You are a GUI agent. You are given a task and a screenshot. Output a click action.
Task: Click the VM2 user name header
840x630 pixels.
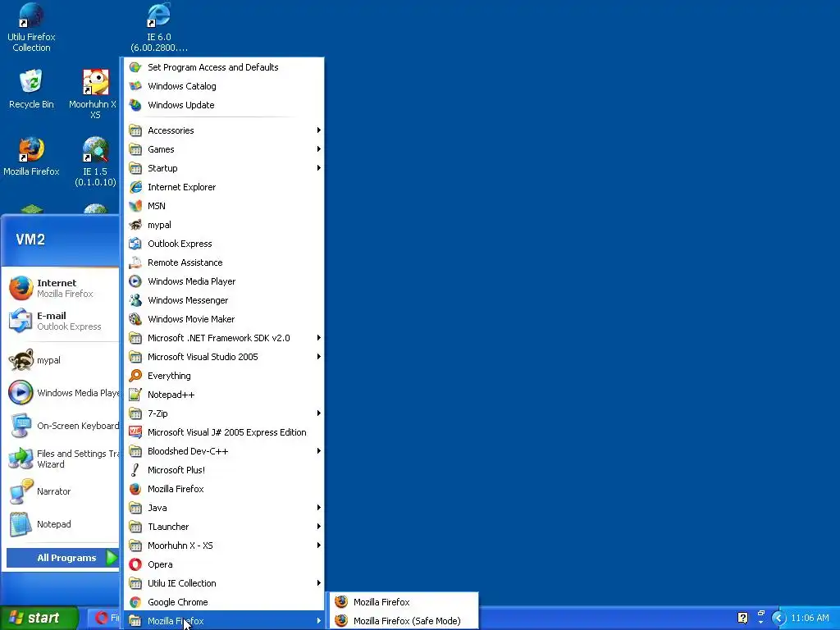(30, 240)
